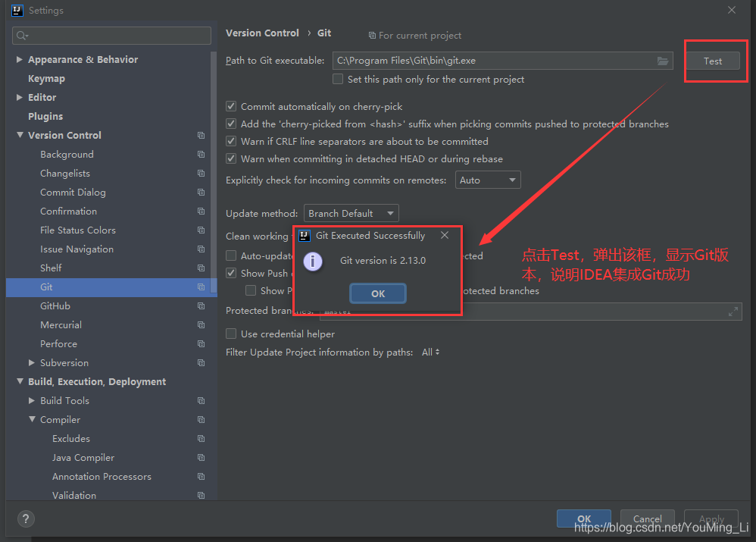Uncheck Commit automatically on cherry-pick

point(231,106)
